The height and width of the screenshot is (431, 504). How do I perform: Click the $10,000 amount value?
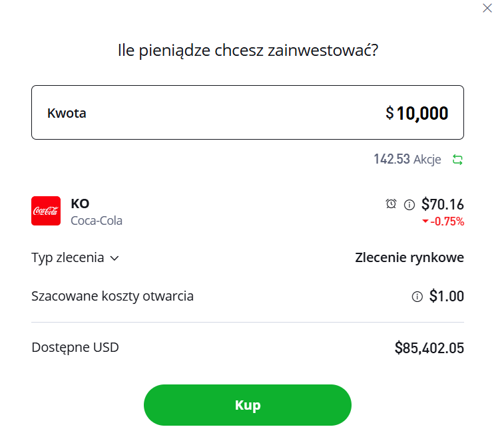(417, 113)
